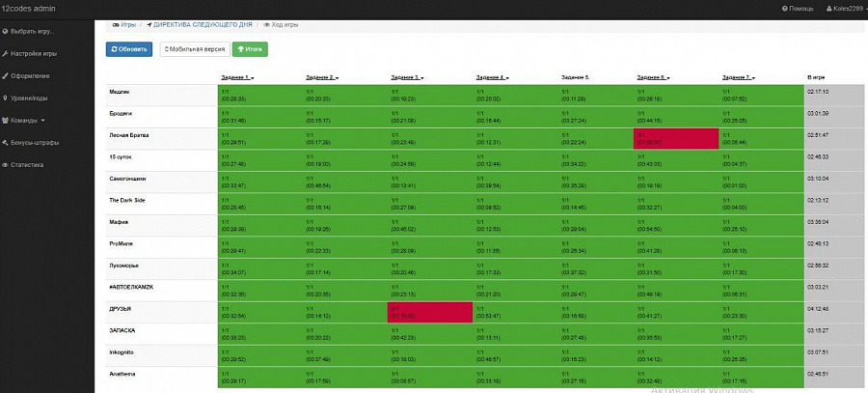Click the map marker icon for Уровни/коды
The width and height of the screenshot is (868, 393).
tap(5, 98)
